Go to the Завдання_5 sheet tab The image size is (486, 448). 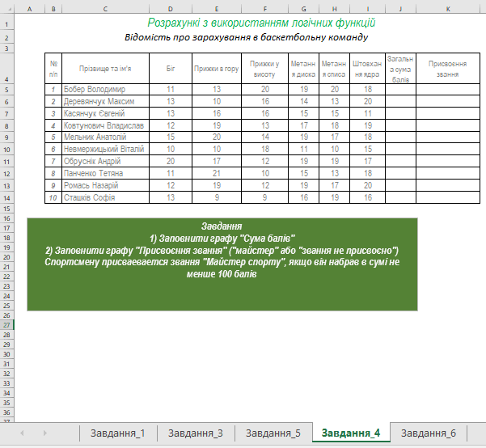(x=273, y=433)
